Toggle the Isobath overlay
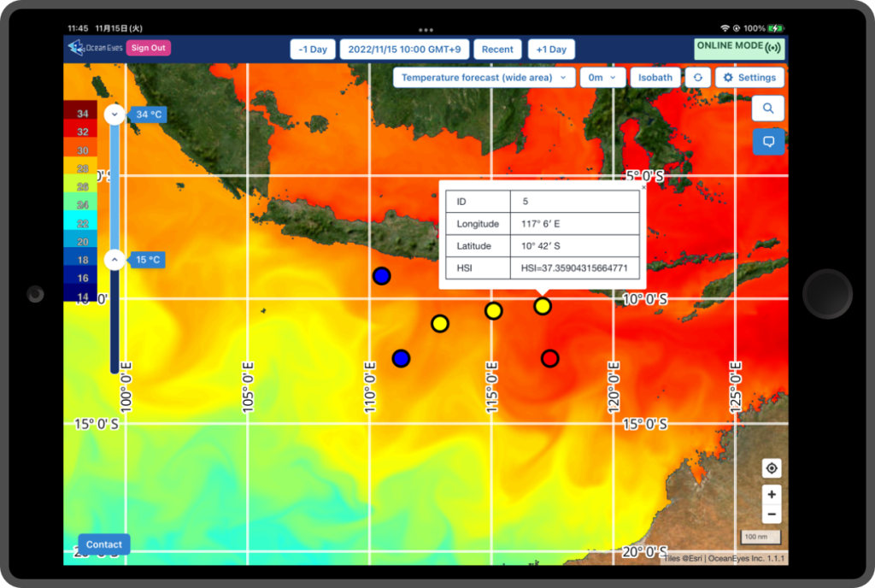The image size is (875, 588). (x=655, y=78)
